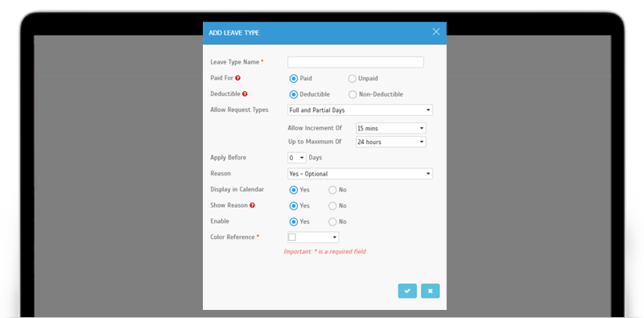Click the Color Reference label

(x=233, y=237)
